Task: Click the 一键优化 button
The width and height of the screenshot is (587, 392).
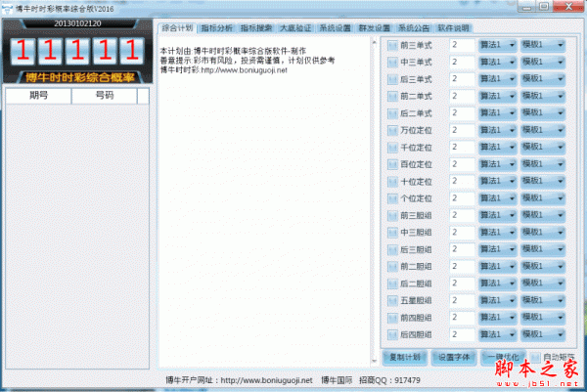Action: (x=503, y=358)
